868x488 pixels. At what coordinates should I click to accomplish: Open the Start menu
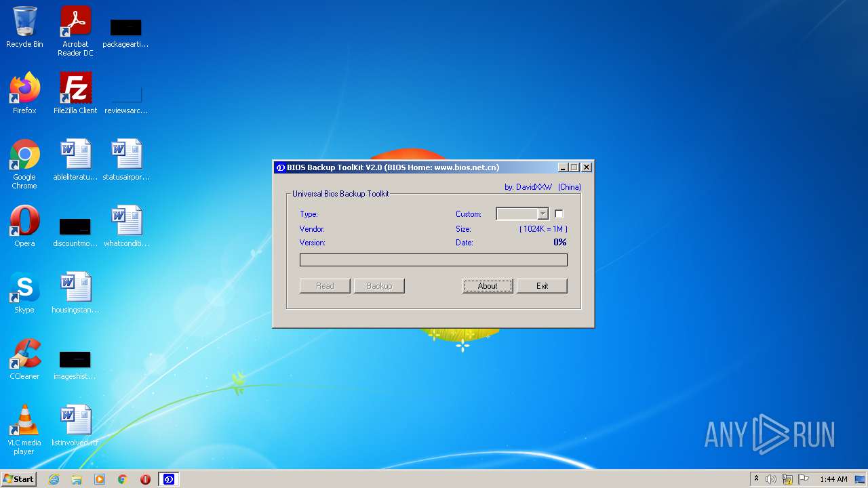pos(18,479)
